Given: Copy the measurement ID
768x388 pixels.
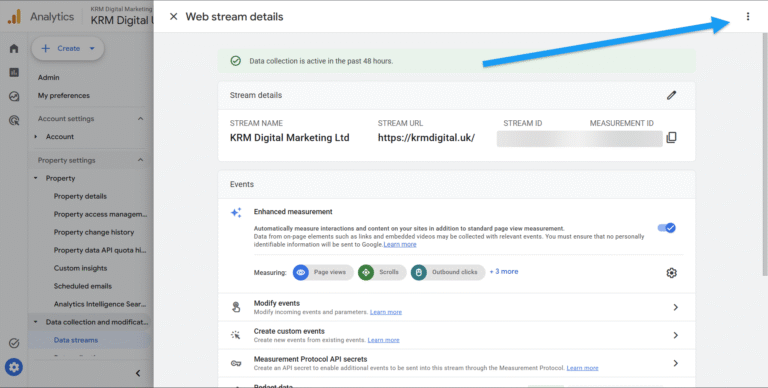Looking at the screenshot, I should 672,138.
